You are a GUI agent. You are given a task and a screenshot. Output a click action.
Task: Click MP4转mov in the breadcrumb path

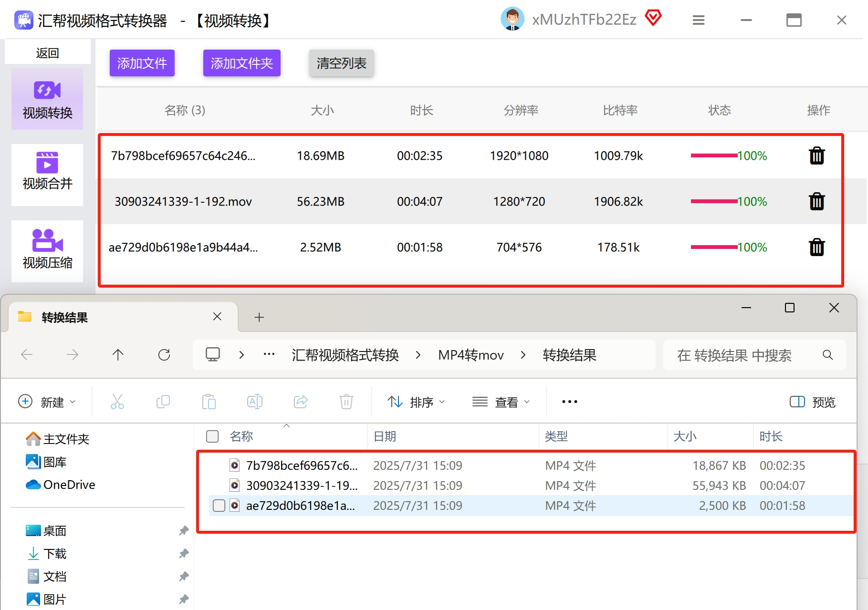tap(471, 355)
